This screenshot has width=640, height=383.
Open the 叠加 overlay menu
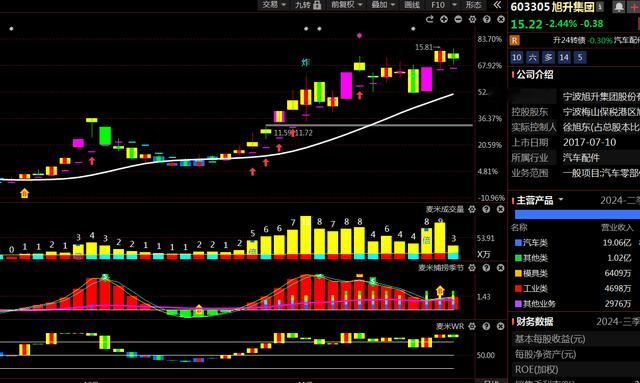coord(383,5)
